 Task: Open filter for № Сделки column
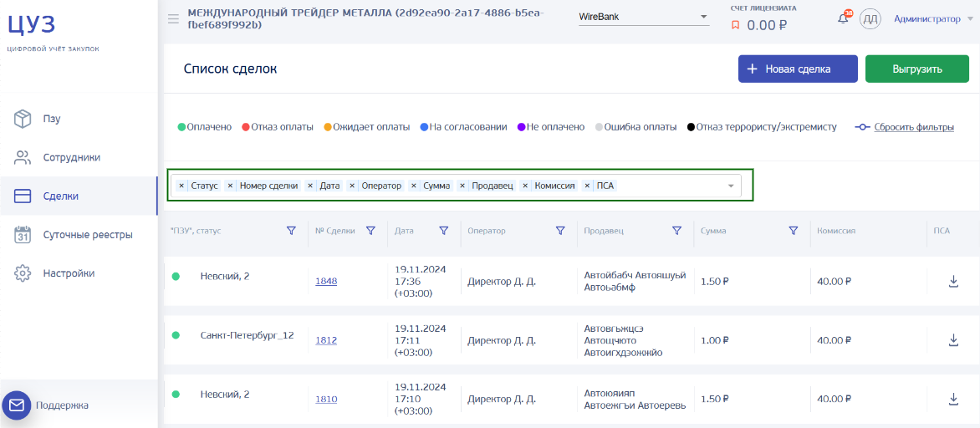(370, 231)
